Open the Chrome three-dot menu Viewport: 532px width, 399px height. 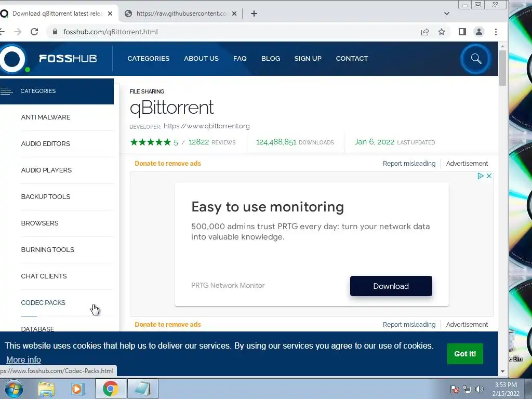click(496, 32)
